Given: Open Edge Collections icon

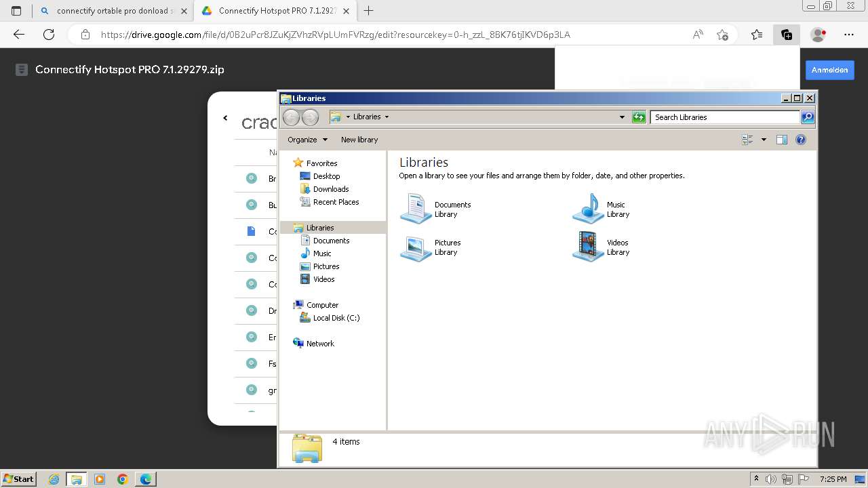Looking at the screenshot, I should tap(787, 35).
